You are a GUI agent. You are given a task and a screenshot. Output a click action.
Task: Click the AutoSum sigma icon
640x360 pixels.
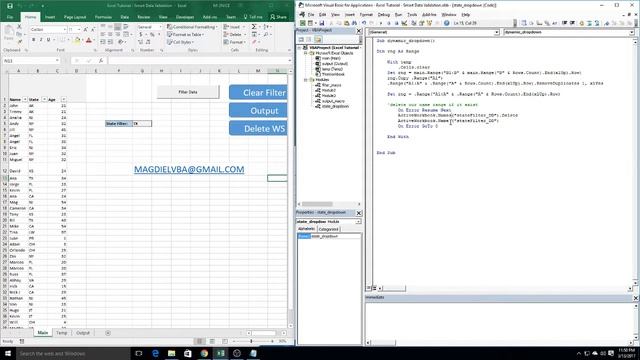254,27
